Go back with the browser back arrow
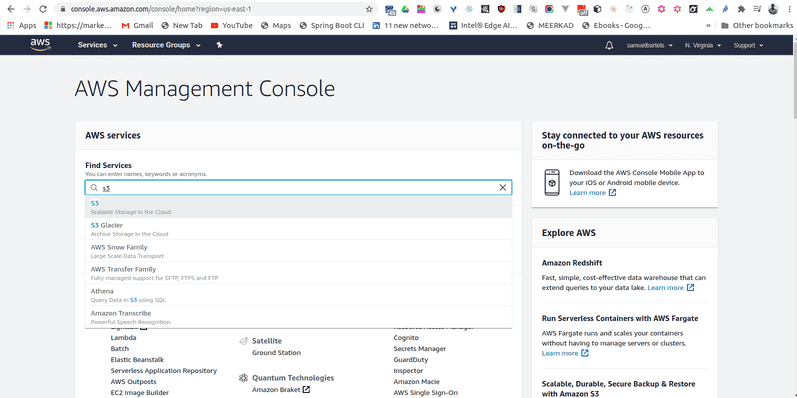This screenshot has height=398, width=797. [11, 9]
